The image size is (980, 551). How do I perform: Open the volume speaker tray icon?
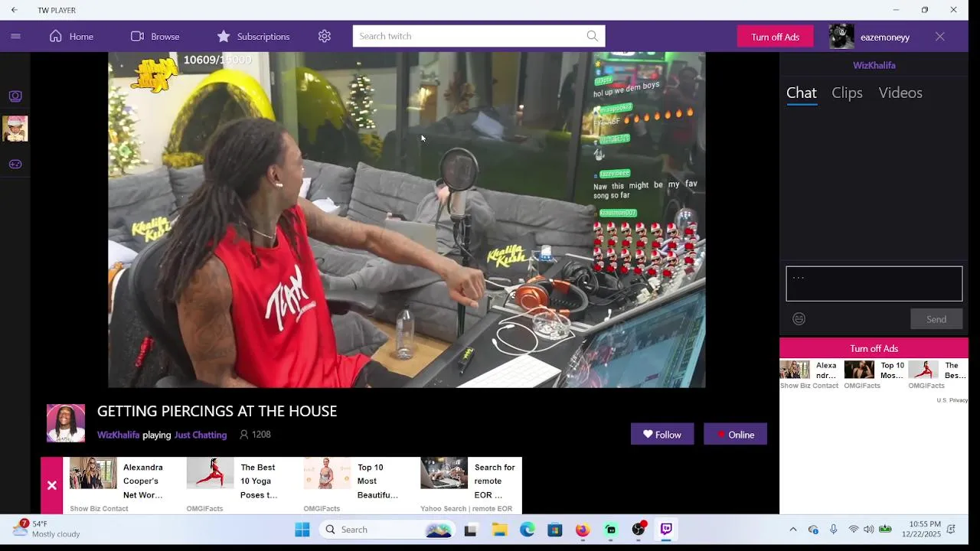[868, 530]
